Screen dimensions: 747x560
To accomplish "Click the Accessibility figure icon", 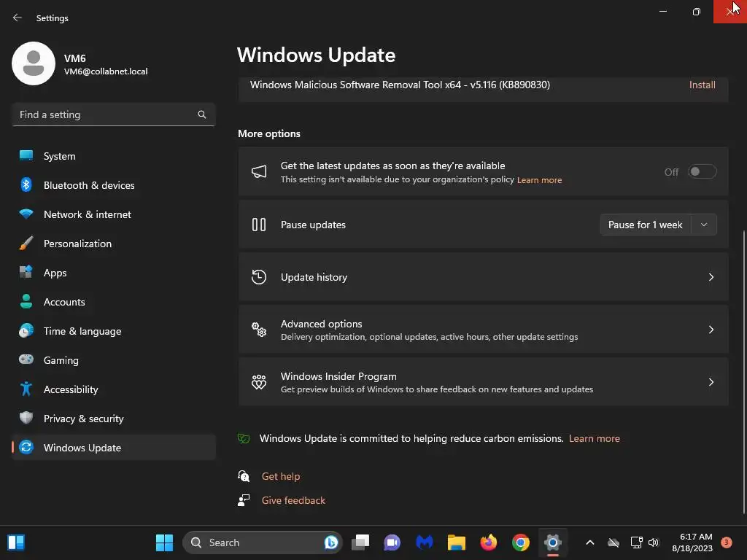I will (26, 389).
